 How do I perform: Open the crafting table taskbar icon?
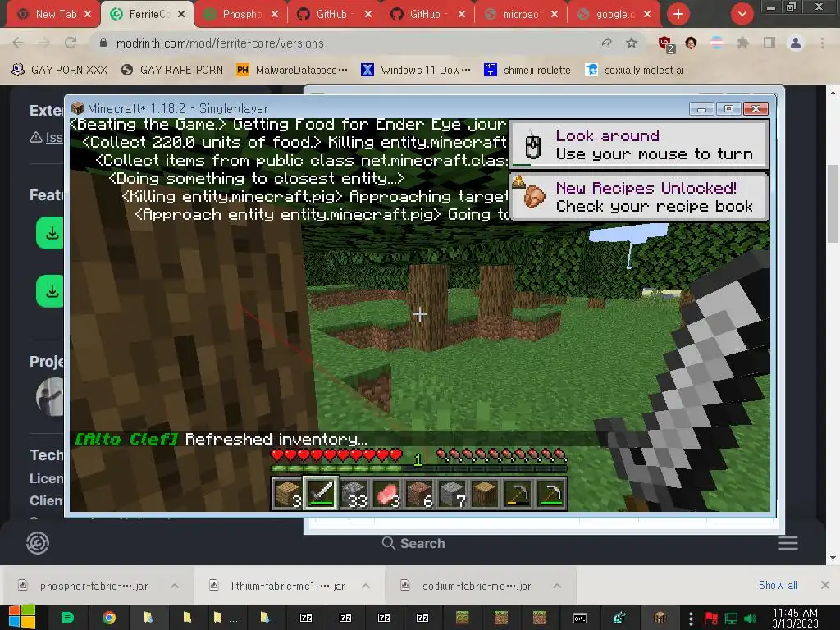660,618
